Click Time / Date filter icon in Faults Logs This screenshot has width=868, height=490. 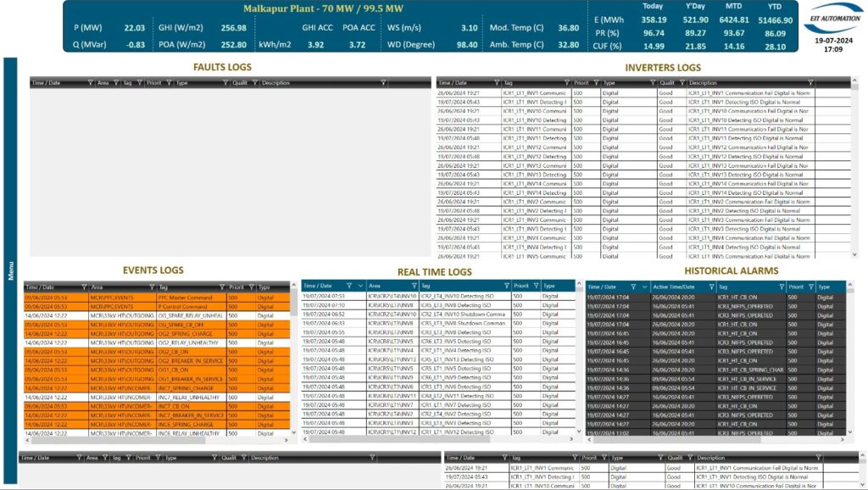click(91, 83)
